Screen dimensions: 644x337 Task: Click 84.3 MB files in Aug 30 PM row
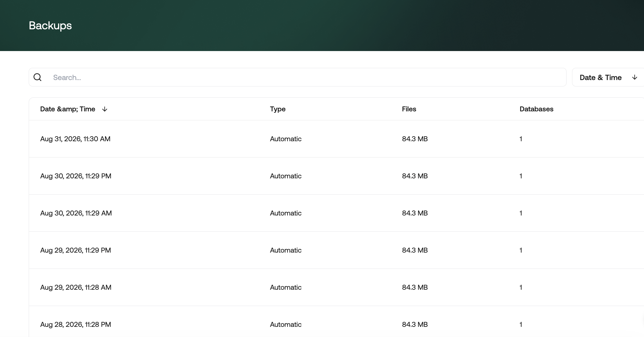[x=415, y=176]
